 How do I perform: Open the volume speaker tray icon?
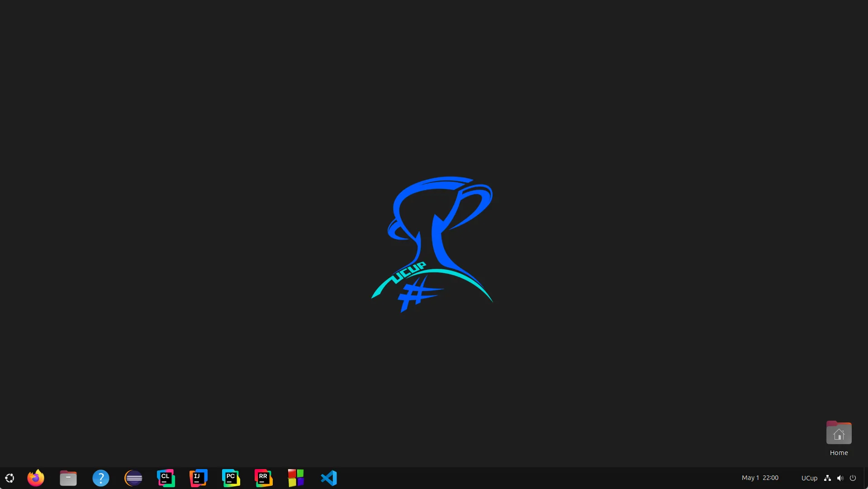click(x=840, y=478)
